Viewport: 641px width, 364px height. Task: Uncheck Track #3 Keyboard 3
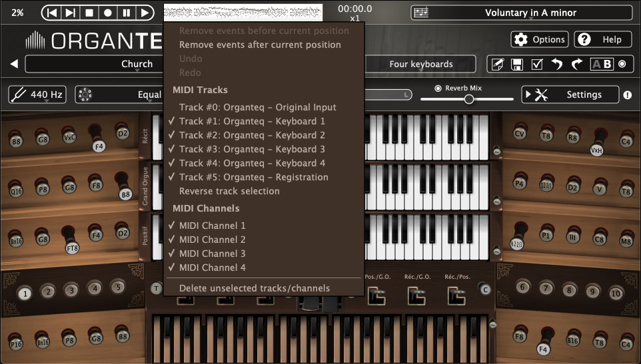[x=253, y=149]
